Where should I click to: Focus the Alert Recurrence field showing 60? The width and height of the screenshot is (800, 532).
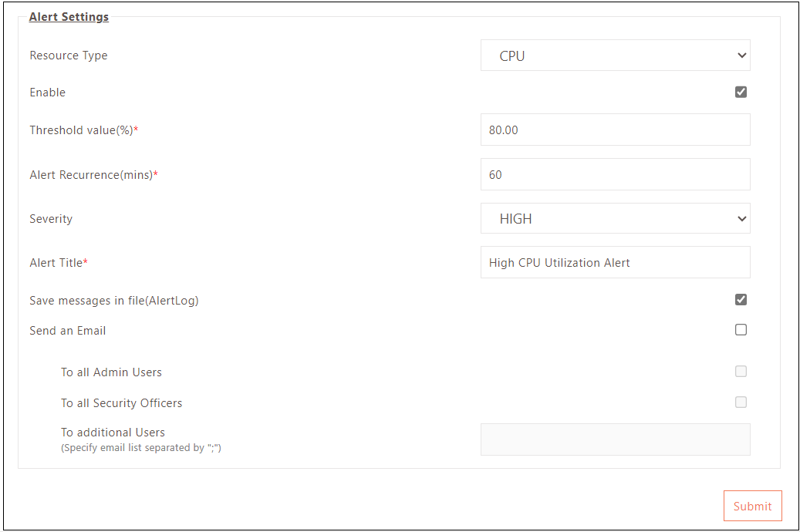615,175
